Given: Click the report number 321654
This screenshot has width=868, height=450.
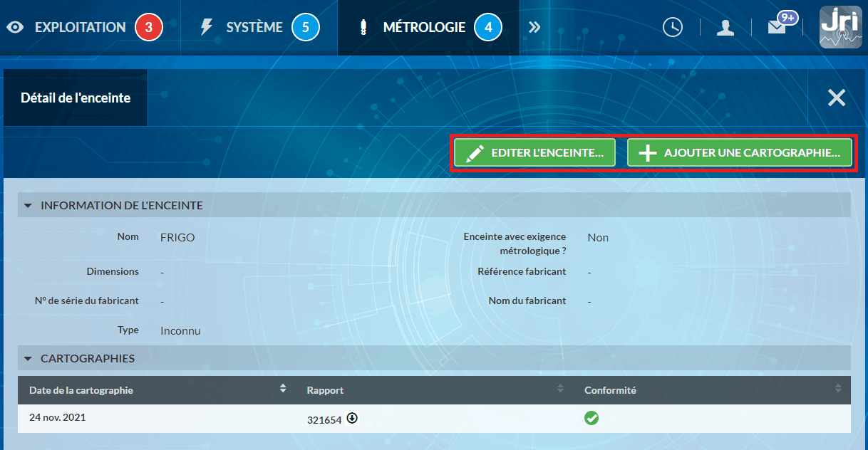Looking at the screenshot, I should click(324, 420).
